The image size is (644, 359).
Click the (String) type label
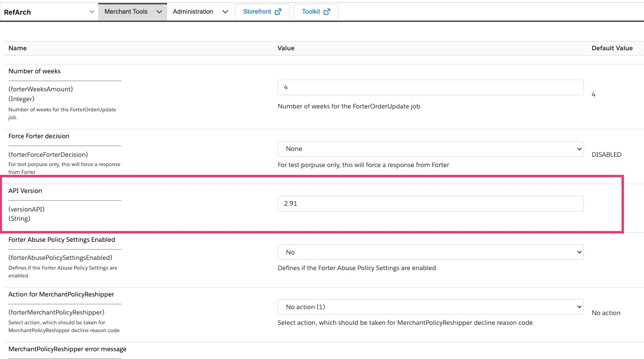(x=20, y=218)
